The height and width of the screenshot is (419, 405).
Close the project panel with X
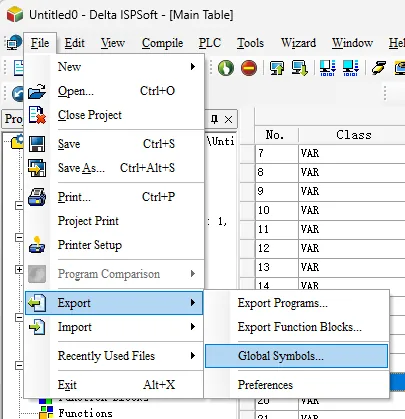pos(228,119)
